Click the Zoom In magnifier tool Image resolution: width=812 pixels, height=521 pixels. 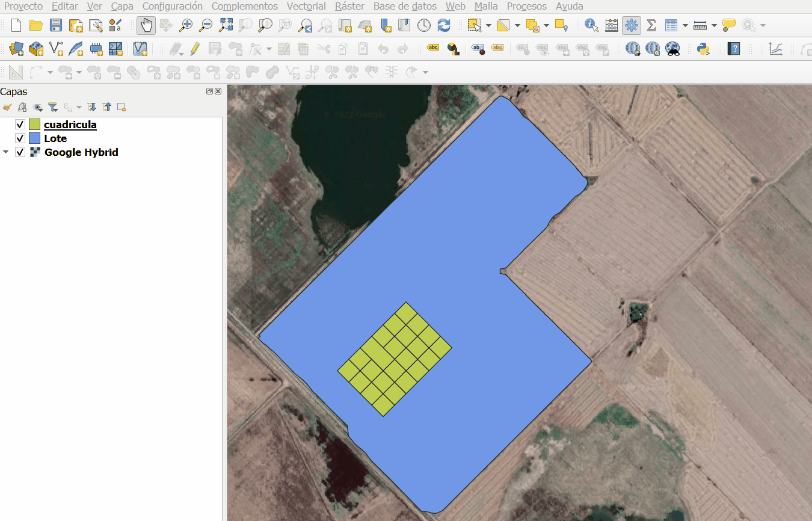click(x=186, y=25)
